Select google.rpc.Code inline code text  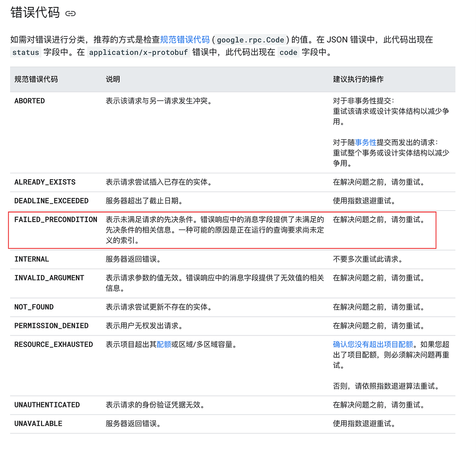[250, 40]
